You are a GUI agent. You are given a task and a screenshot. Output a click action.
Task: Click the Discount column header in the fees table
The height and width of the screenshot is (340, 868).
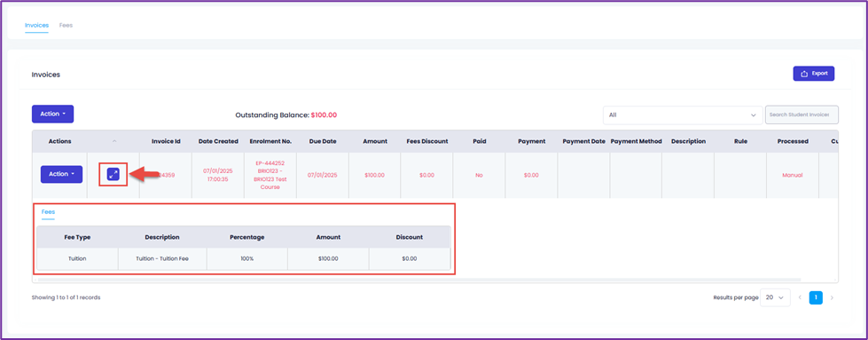[410, 237]
